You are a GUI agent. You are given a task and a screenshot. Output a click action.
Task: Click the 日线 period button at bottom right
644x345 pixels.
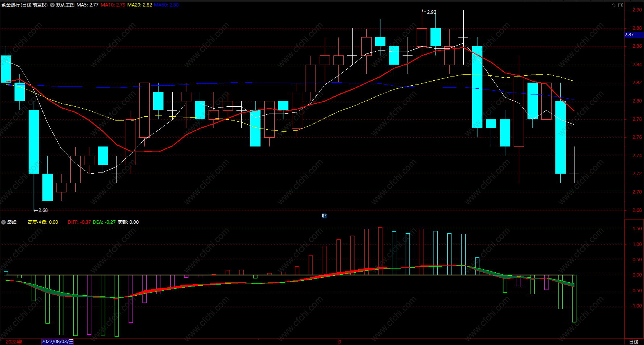(x=634, y=342)
